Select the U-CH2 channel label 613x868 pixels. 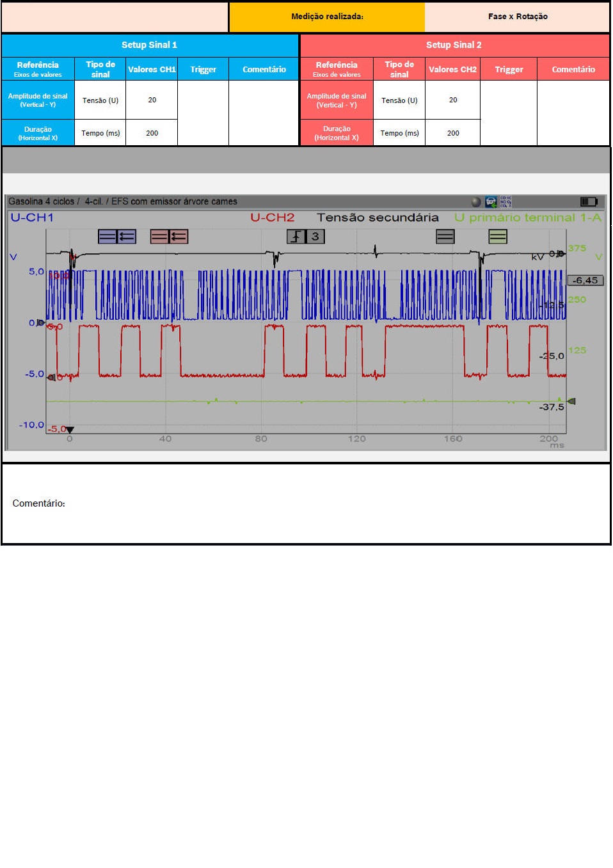coord(272,217)
